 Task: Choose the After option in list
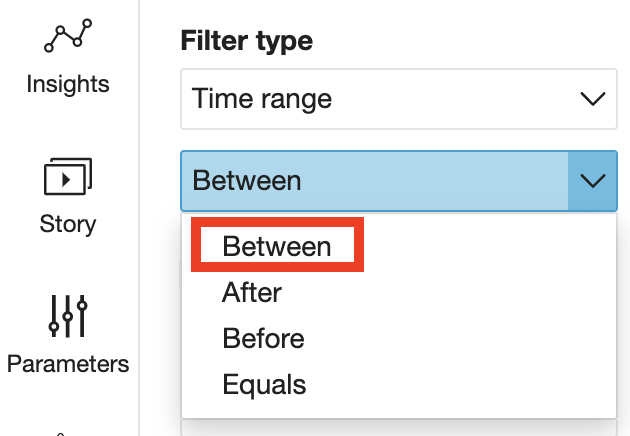point(252,292)
